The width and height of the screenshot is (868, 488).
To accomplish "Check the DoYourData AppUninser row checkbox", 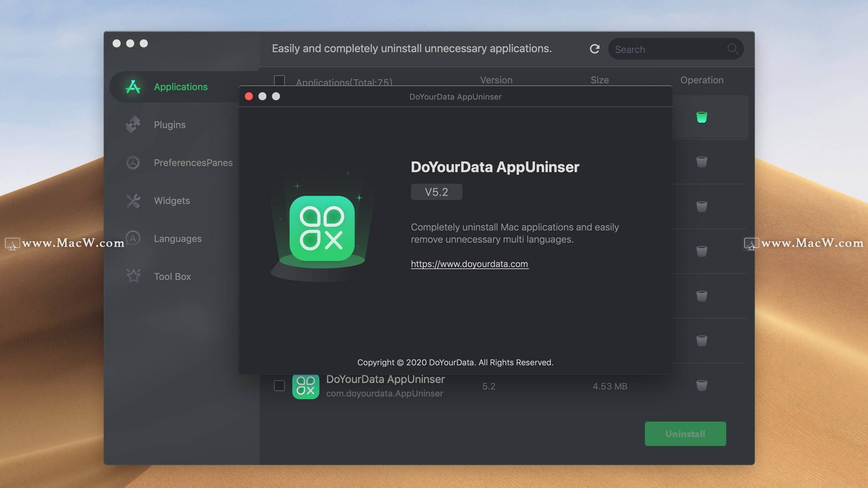I will click(279, 386).
